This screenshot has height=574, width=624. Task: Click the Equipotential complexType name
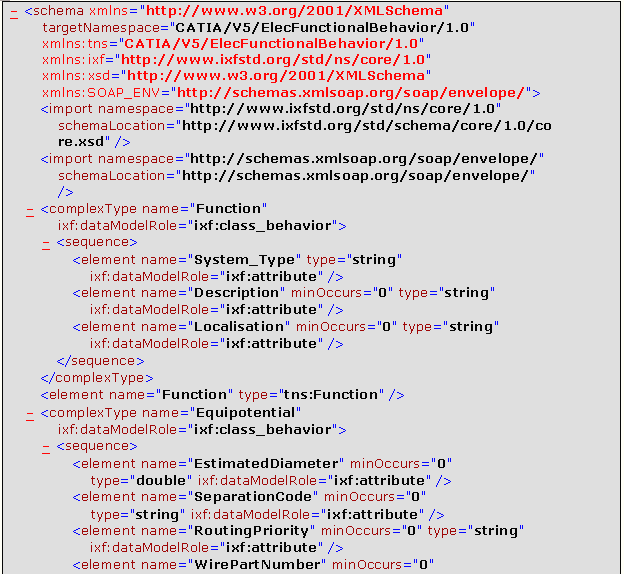click(245, 413)
